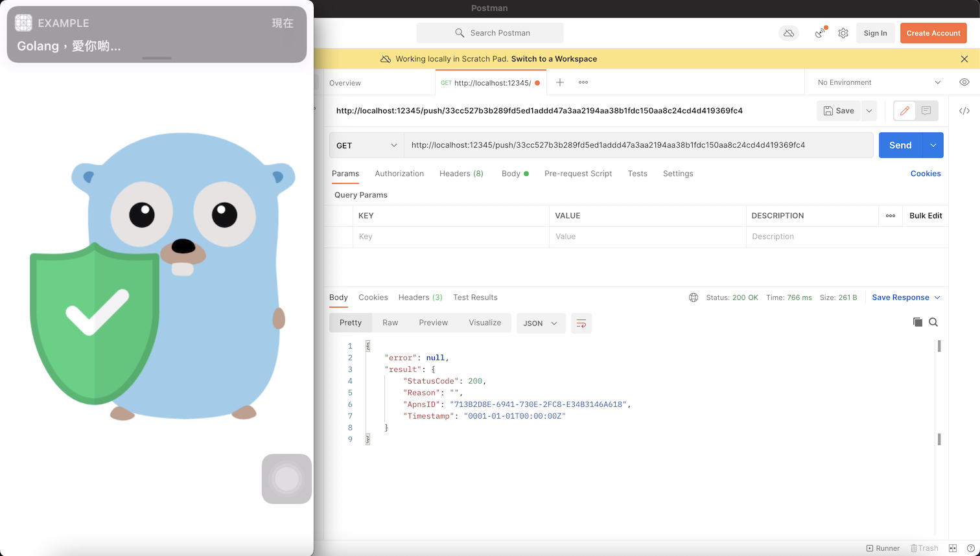Click Bulk Edit for query params
Screen dimensions: 980x556
926,216
